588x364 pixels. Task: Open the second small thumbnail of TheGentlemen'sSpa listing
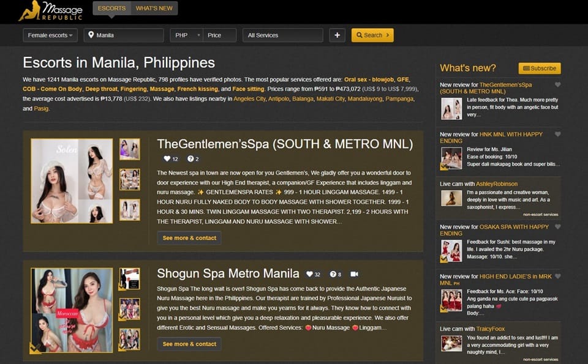(x=130, y=179)
